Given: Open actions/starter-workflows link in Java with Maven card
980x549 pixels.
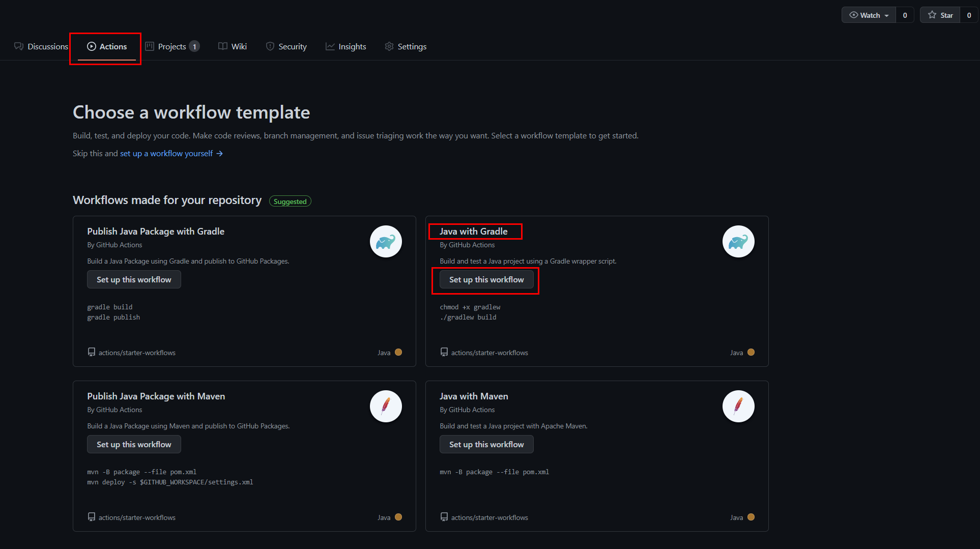Looking at the screenshot, I should (x=489, y=517).
